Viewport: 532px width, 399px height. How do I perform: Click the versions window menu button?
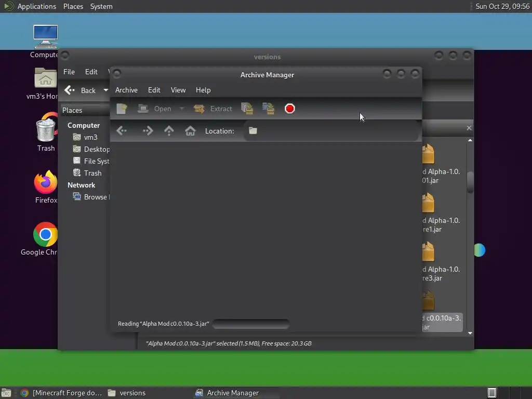[x=65, y=55]
